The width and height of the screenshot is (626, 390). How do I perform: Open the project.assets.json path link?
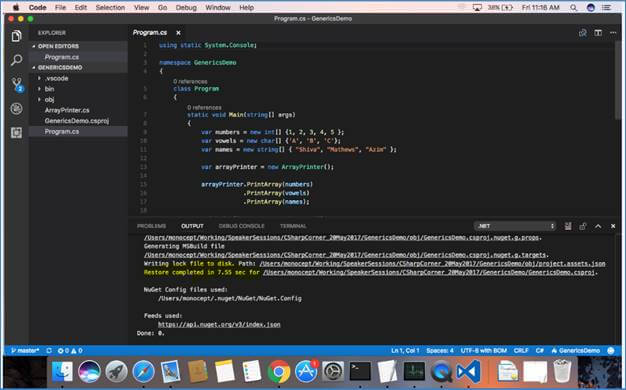click(432, 263)
